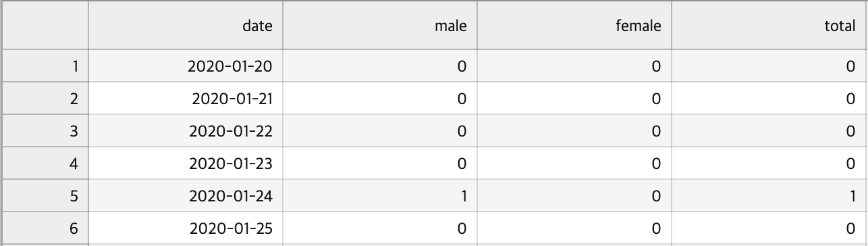Select row number 5 header
The width and height of the screenshot is (868, 246).
point(45,195)
